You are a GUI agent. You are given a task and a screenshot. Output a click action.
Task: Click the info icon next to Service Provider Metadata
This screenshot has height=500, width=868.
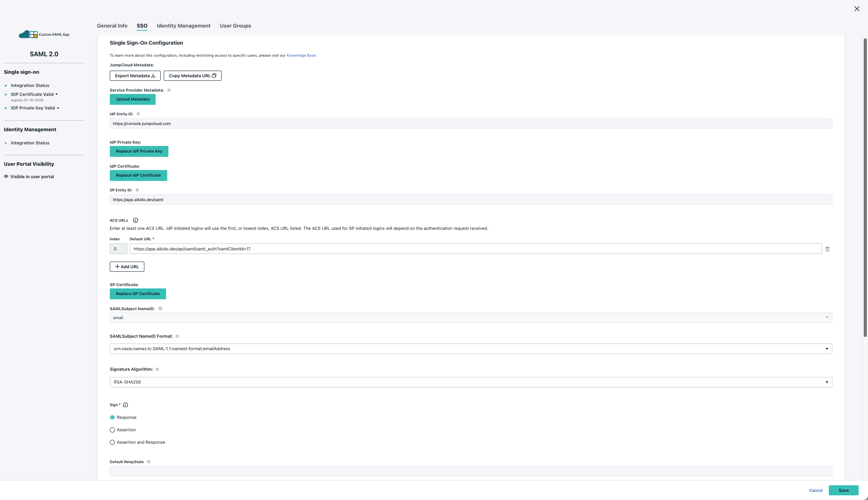click(169, 90)
